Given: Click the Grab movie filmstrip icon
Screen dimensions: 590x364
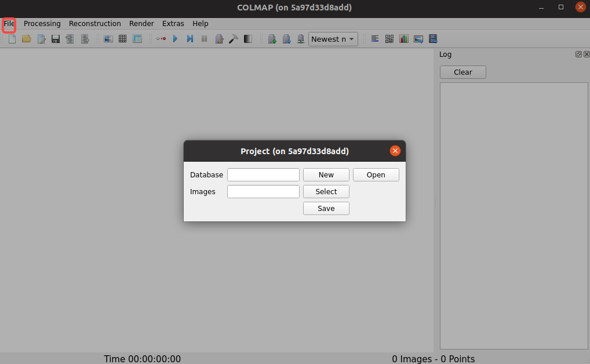Looking at the screenshot, I should click(433, 39).
